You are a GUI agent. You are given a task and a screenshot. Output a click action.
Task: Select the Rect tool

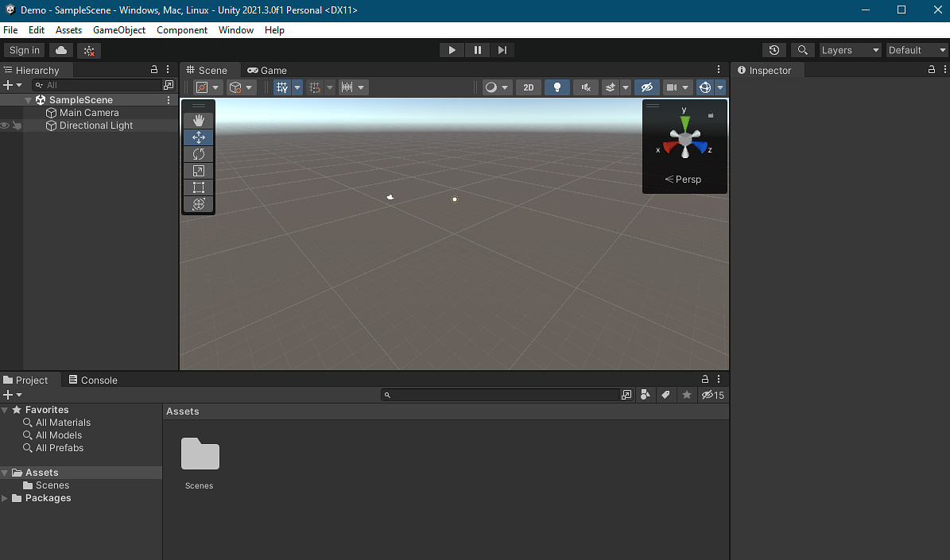198,187
